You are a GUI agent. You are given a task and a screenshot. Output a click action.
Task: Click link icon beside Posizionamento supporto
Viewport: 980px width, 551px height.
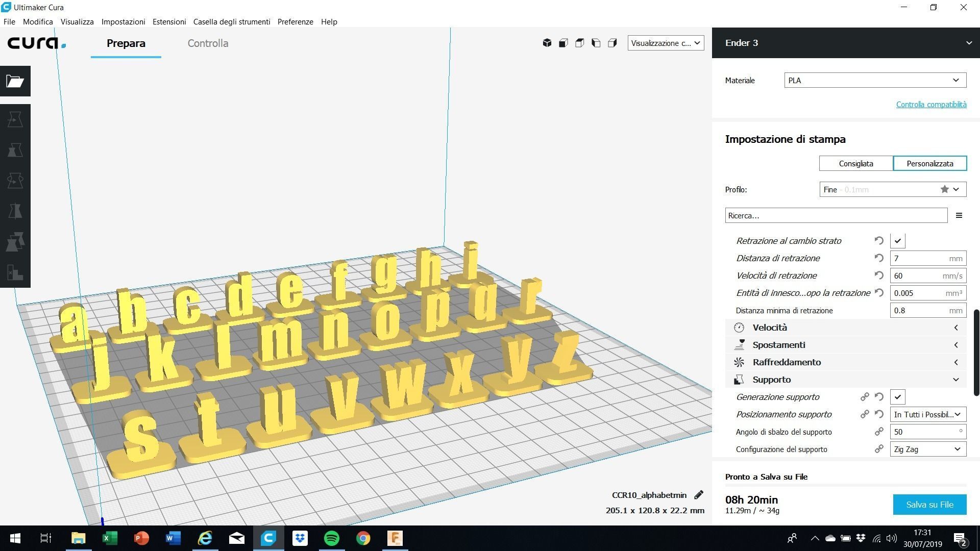click(x=865, y=414)
